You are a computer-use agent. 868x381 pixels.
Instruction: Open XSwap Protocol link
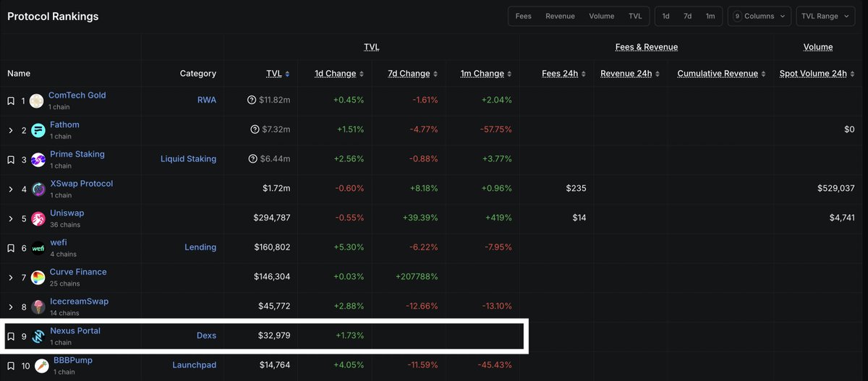click(81, 184)
